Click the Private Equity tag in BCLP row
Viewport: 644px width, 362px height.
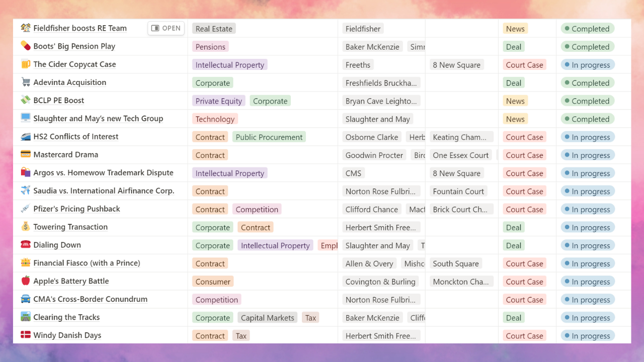pyautogui.click(x=219, y=101)
